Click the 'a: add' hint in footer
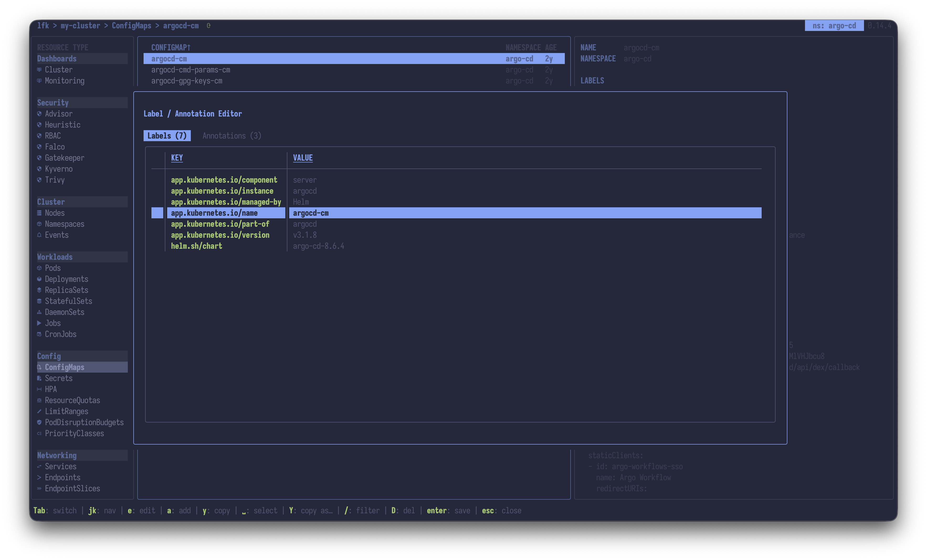This screenshot has width=927, height=560. coord(179,510)
